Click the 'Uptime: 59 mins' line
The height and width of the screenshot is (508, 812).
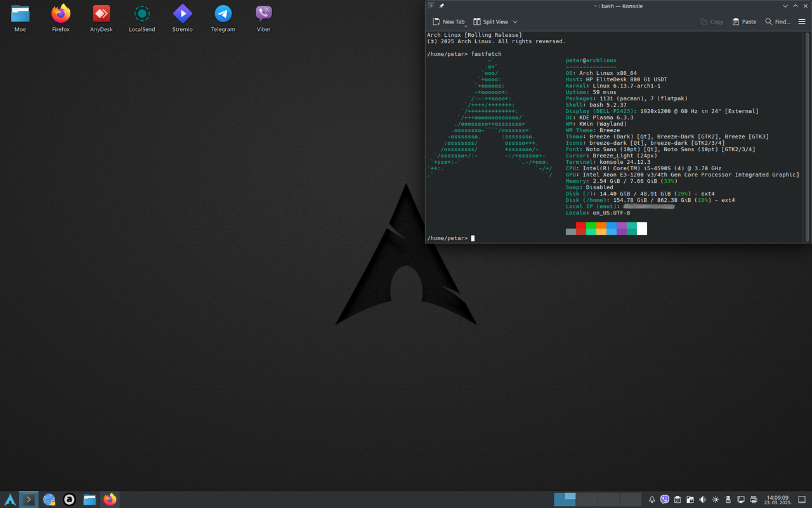591,92
